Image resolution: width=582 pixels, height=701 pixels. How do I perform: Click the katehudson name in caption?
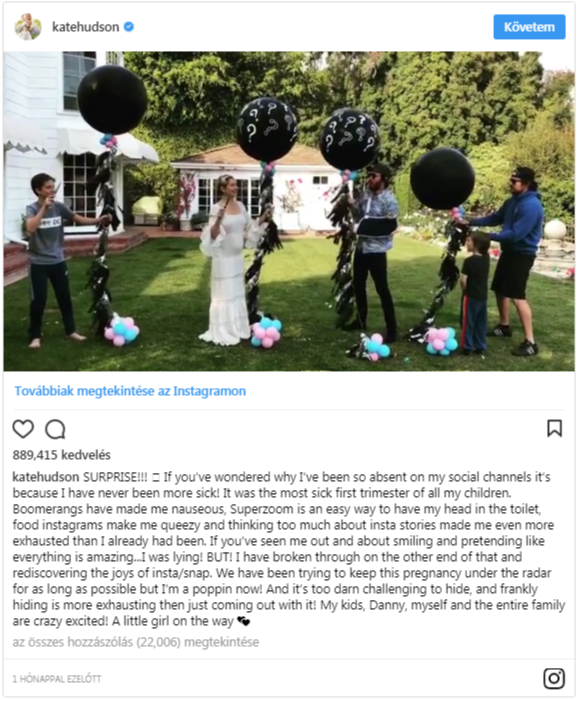(46, 477)
